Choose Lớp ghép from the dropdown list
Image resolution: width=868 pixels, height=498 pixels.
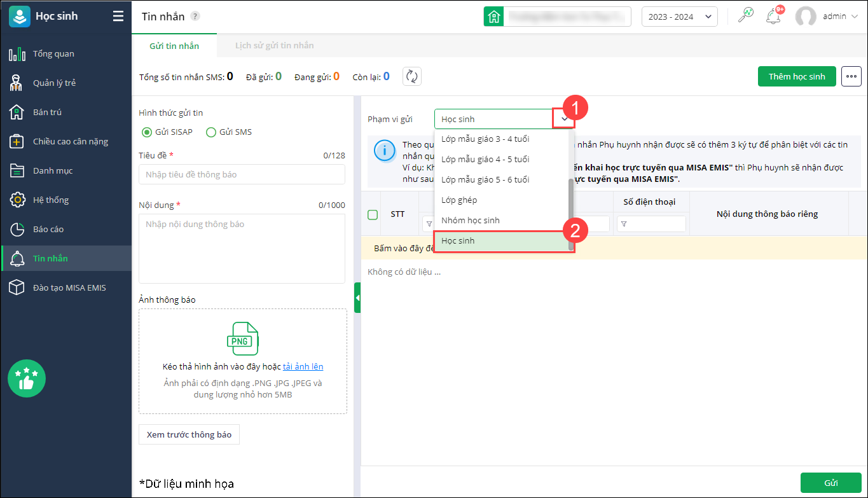click(x=500, y=200)
